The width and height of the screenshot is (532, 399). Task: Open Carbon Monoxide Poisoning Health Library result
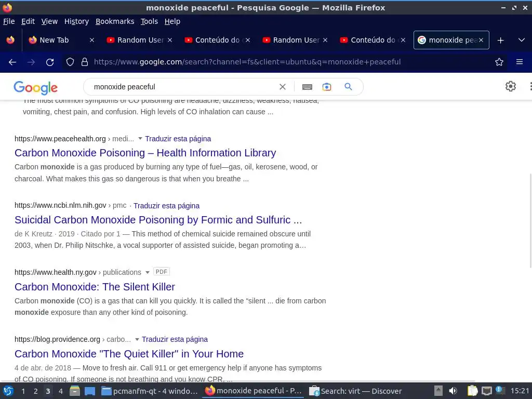pos(145,153)
